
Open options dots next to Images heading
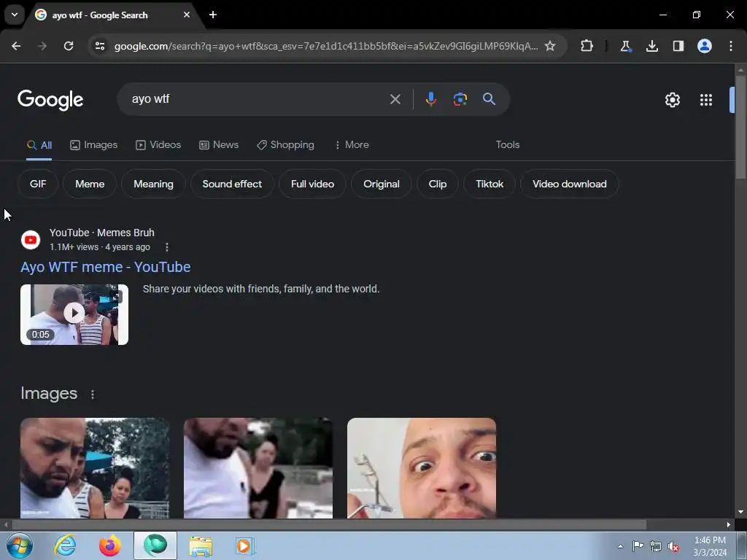point(93,394)
